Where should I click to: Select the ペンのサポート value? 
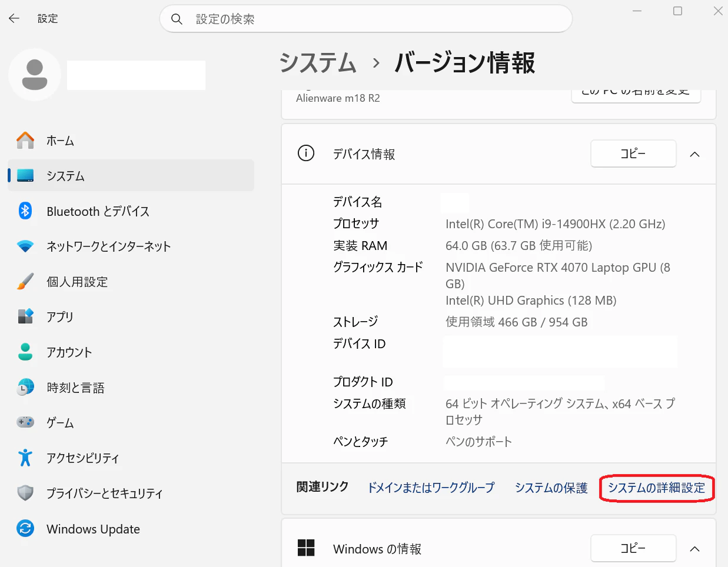[x=478, y=441]
